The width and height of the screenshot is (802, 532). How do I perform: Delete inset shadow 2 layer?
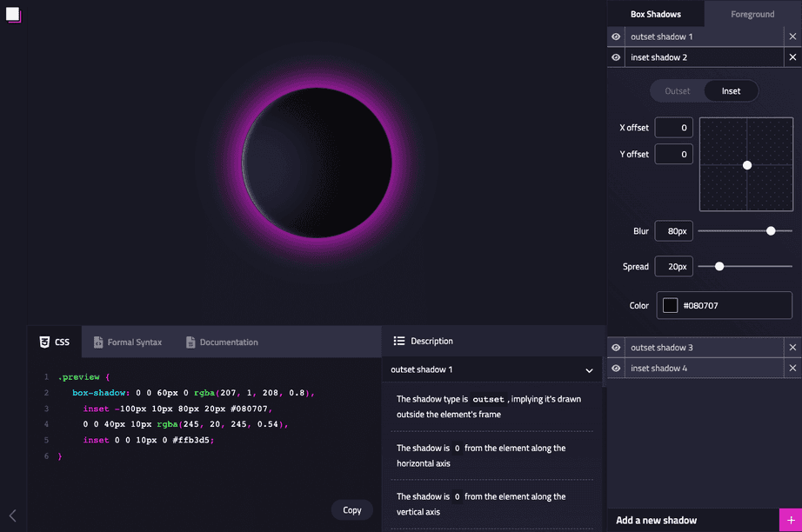[792, 57]
